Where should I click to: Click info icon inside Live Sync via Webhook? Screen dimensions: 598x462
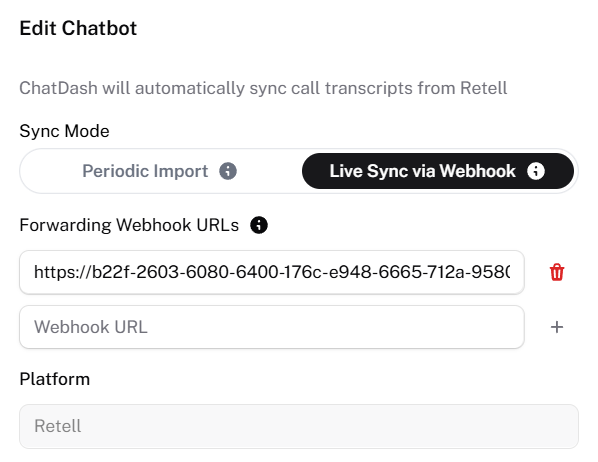(x=536, y=171)
